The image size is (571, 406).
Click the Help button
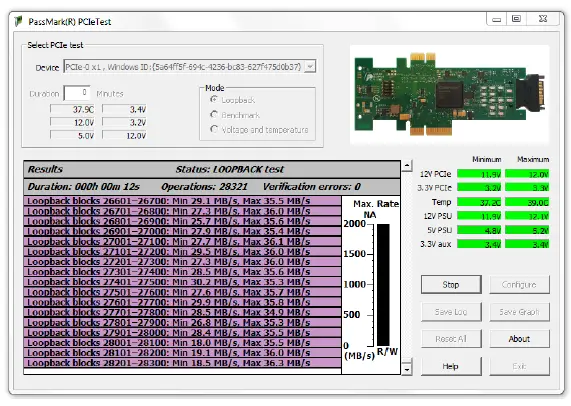[451, 366]
